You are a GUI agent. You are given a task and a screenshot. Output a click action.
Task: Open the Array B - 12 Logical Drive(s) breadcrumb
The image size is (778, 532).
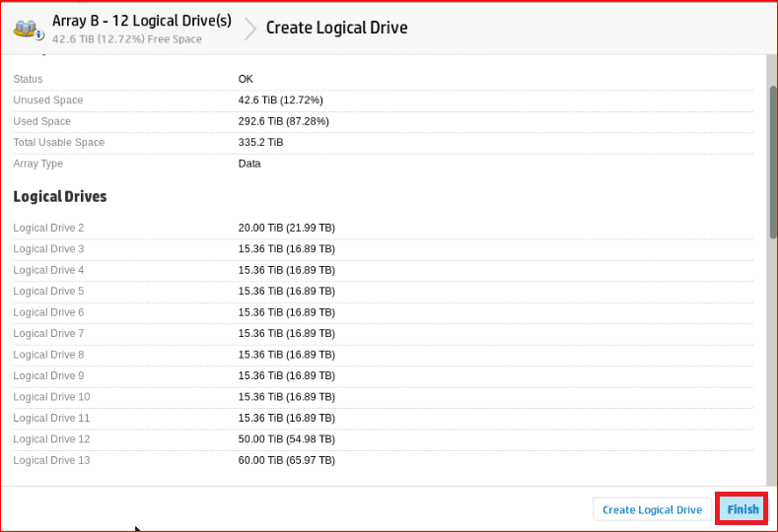[x=141, y=20]
